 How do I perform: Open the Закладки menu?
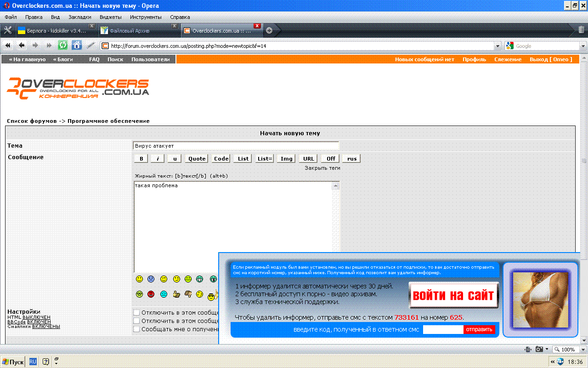(80, 17)
